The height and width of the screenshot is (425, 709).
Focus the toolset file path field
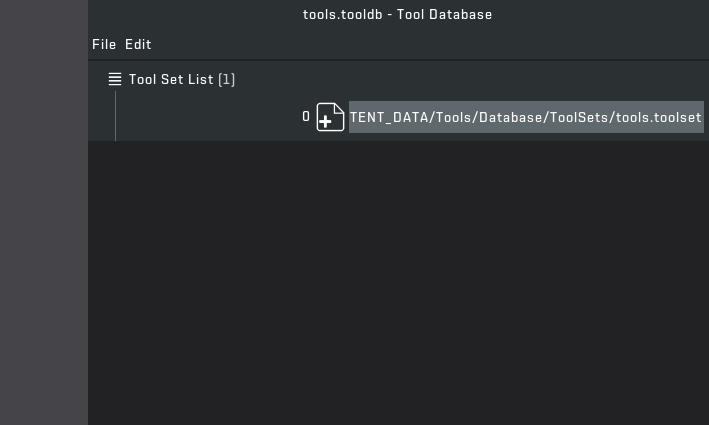coord(525,117)
